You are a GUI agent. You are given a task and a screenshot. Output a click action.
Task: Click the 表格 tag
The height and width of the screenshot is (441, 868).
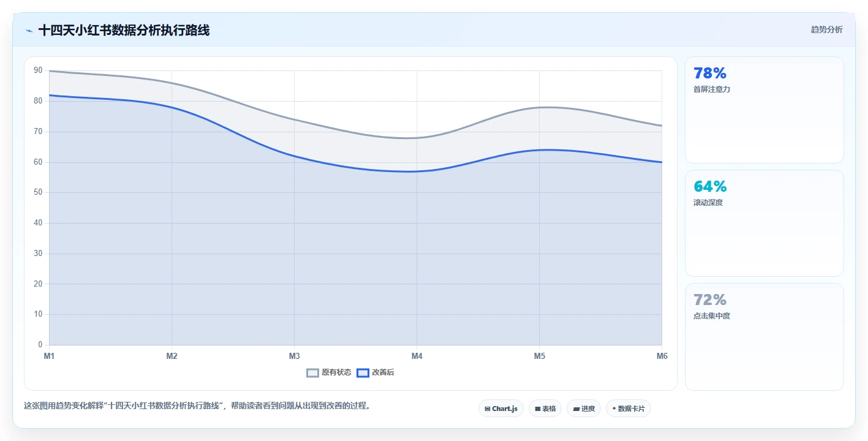pos(545,409)
